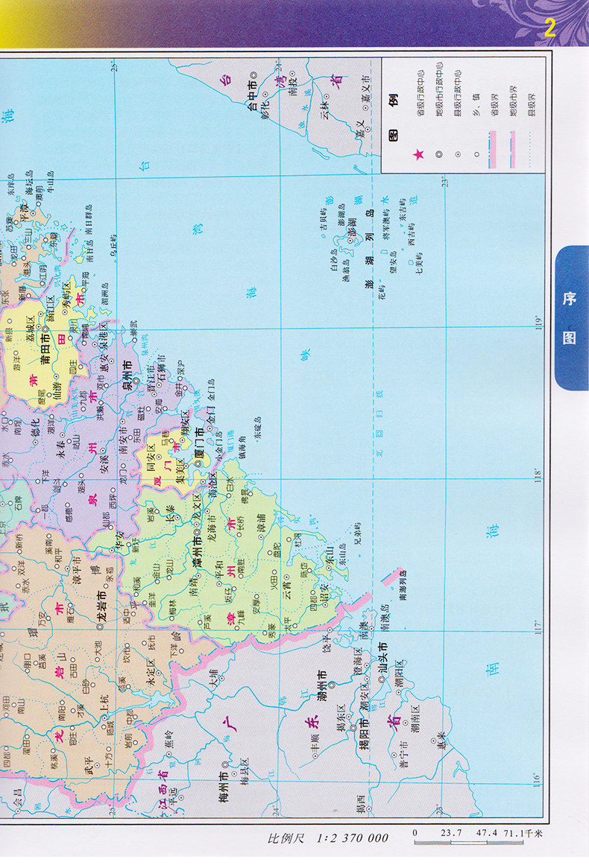Click the 上杭 label
The height and width of the screenshot is (868, 589).
click(x=104, y=705)
